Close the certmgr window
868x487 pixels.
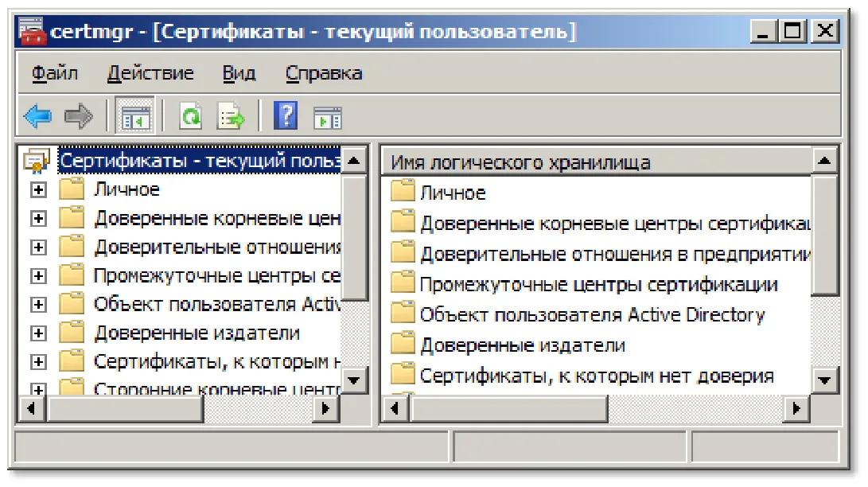coord(825,31)
